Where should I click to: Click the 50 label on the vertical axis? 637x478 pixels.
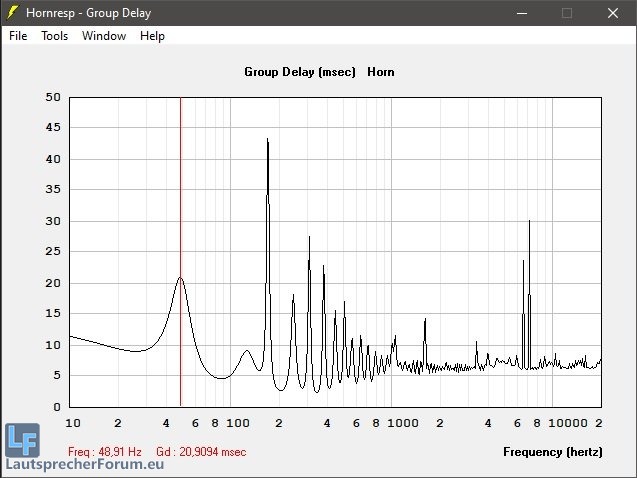pyautogui.click(x=53, y=97)
